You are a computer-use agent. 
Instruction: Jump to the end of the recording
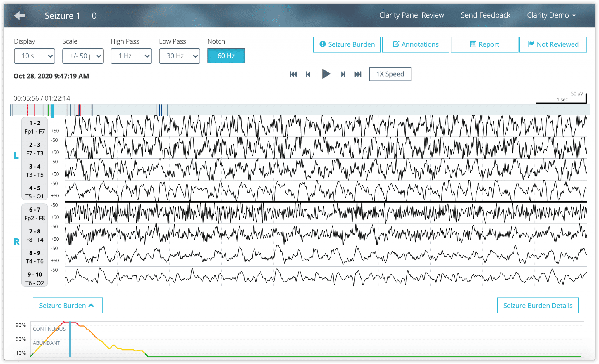[x=358, y=74]
